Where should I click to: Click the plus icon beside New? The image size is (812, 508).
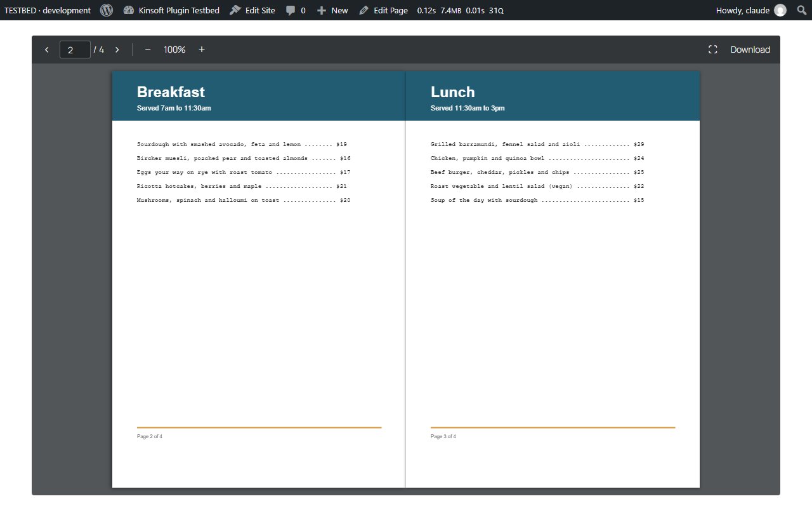(x=322, y=10)
